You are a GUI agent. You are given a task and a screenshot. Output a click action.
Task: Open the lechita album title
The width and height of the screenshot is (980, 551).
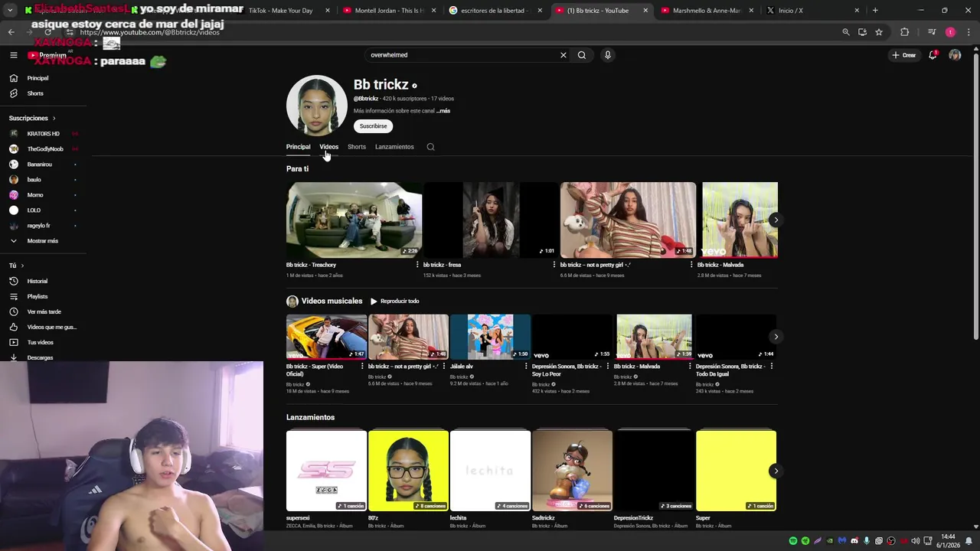tap(458, 518)
